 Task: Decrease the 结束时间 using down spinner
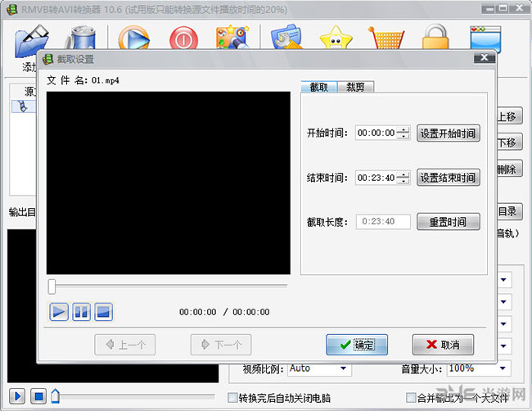403,181
